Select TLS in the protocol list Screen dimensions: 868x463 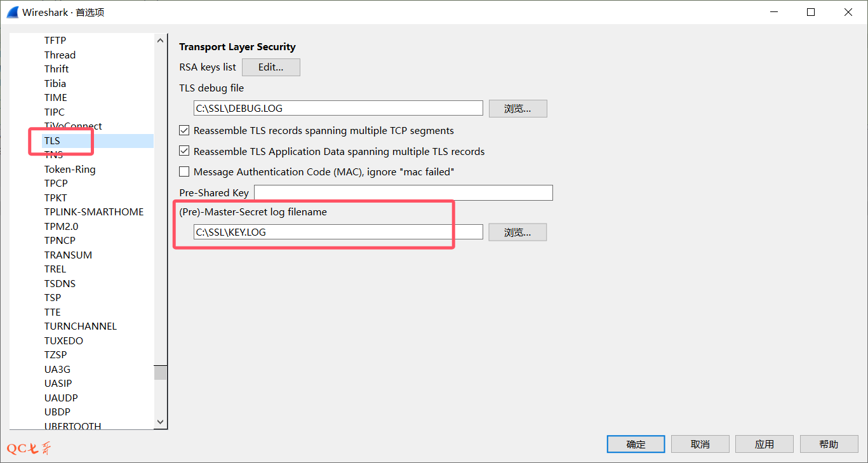point(52,140)
